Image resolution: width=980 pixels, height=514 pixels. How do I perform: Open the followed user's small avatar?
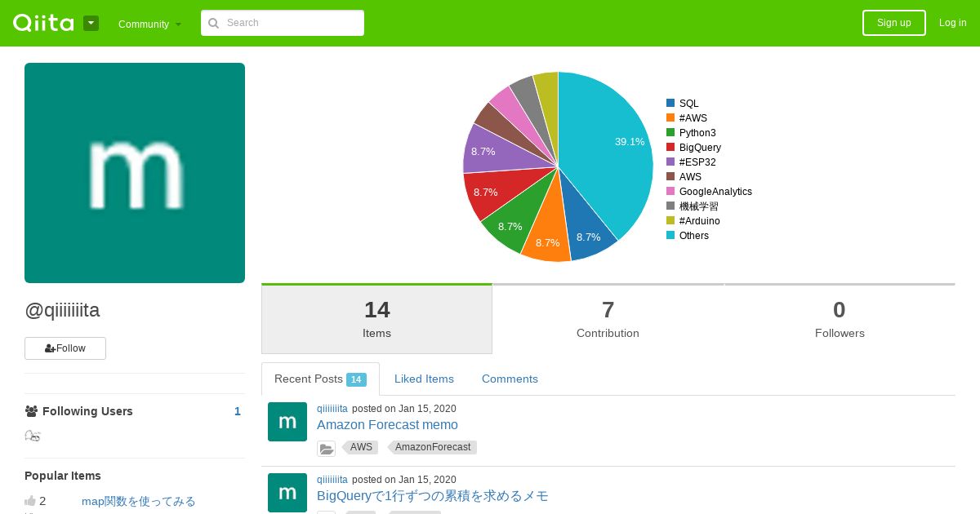click(x=33, y=436)
